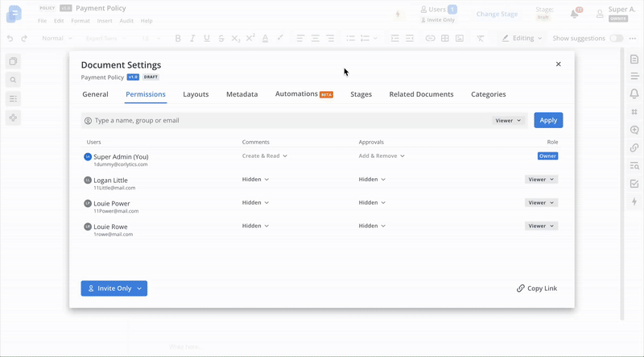The image size is (644, 357).
Task: Click the Invite Only button
Action: point(114,289)
